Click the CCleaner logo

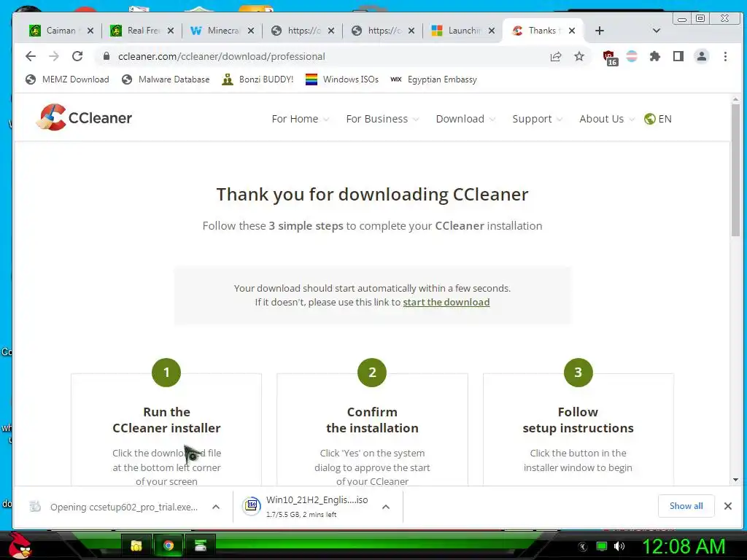(x=85, y=117)
